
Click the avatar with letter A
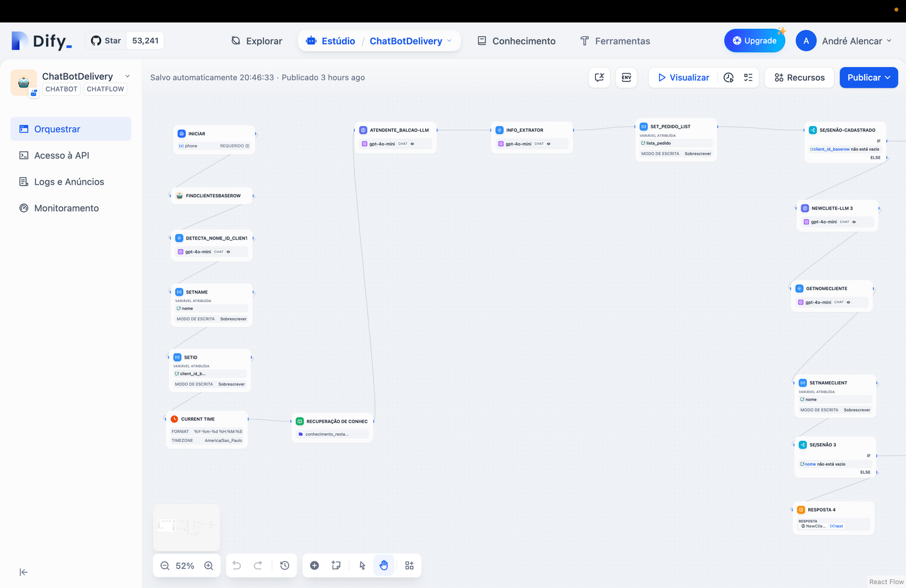pos(806,41)
